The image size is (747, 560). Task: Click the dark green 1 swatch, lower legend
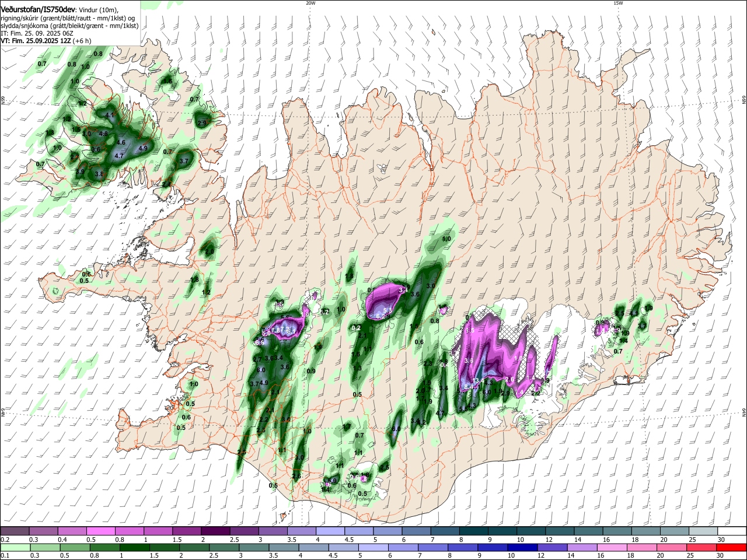pos(134,548)
